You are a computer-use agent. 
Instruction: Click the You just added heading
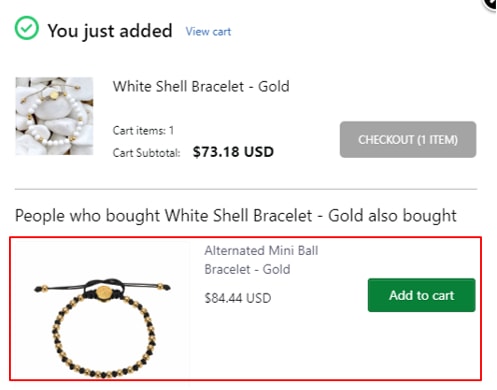tap(110, 31)
